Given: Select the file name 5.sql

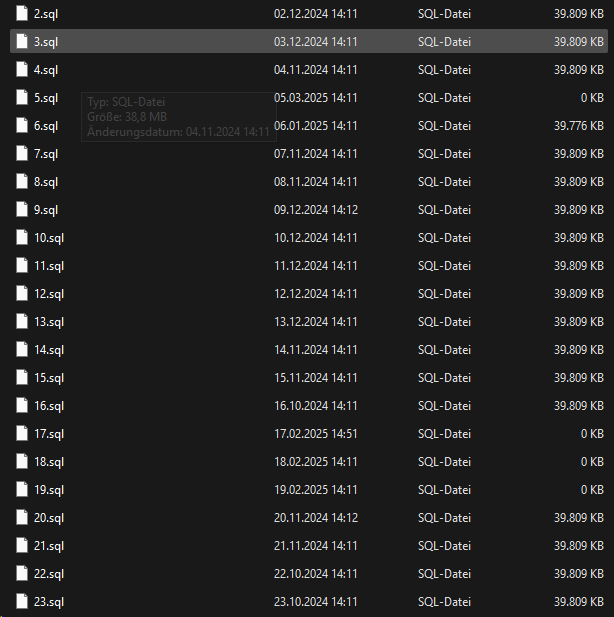Looking at the screenshot, I should 46,98.
